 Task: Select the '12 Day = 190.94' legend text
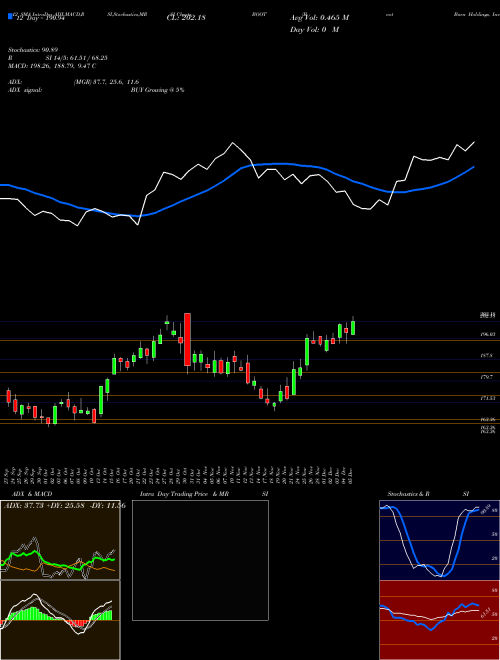coord(40,19)
